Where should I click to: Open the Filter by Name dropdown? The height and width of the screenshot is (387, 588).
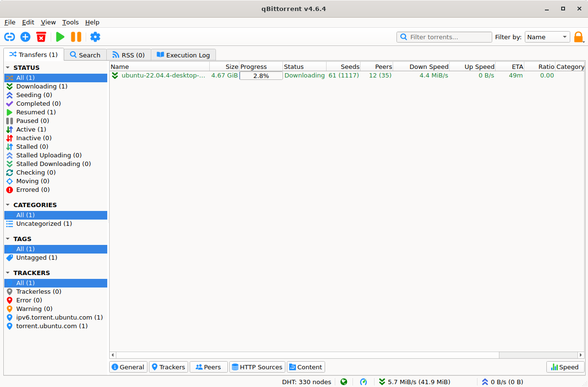pos(547,37)
